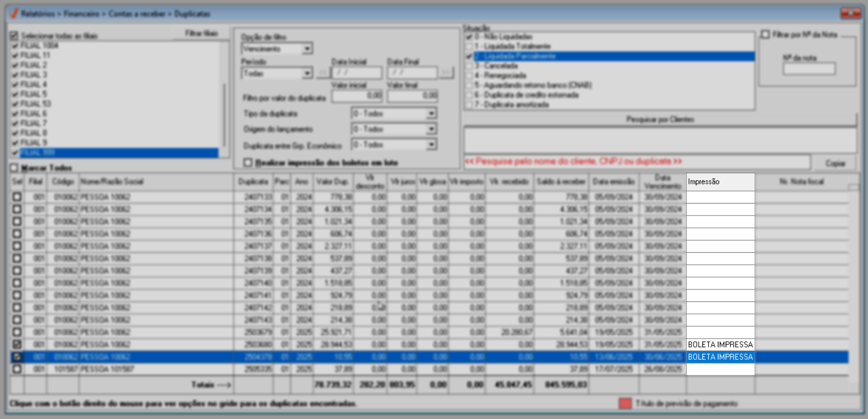Open 'Duplicata entre Grp. Econômico' dropdown
This screenshot has width=868, height=419.
(431, 145)
